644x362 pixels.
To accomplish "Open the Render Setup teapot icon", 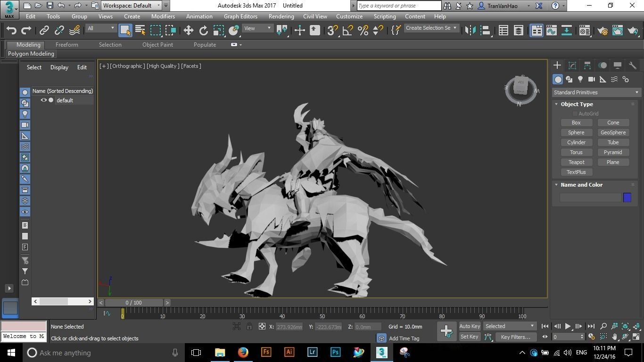I will point(603,30).
